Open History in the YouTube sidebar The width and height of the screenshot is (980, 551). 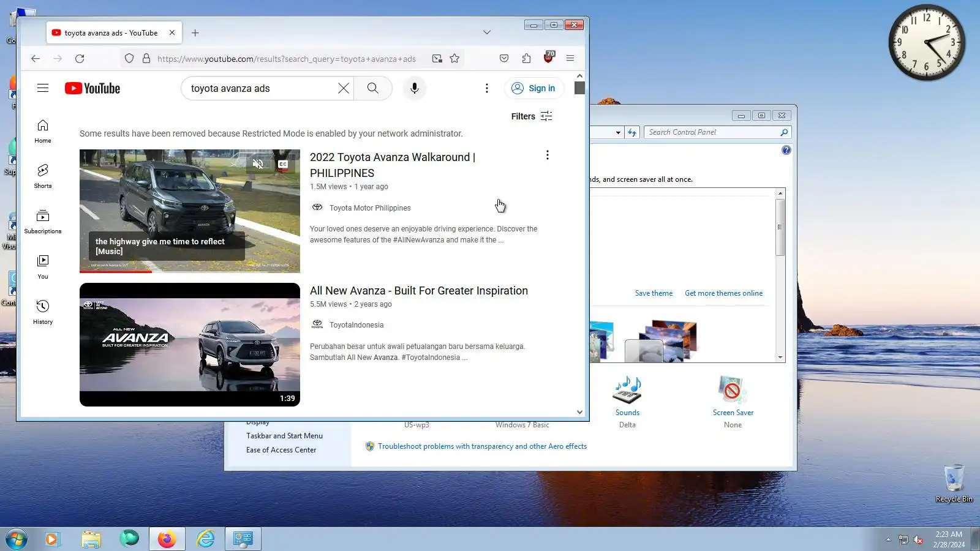pos(43,312)
